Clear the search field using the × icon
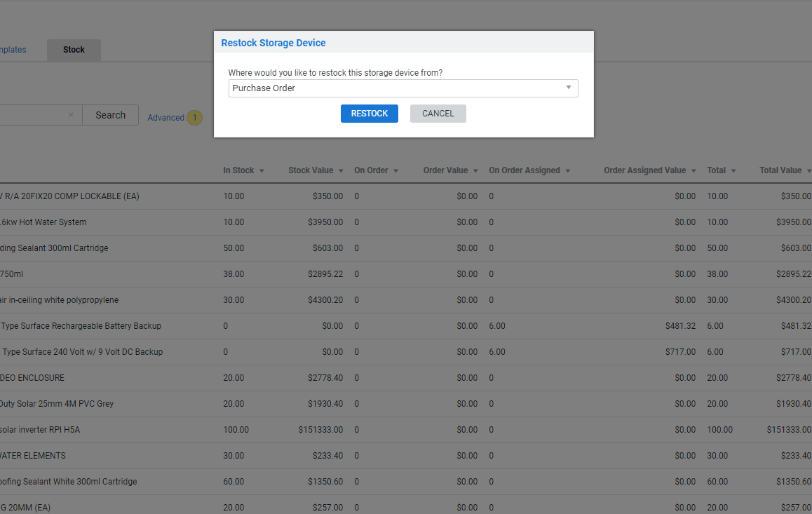Viewport: 812px width, 514px height. (70, 114)
